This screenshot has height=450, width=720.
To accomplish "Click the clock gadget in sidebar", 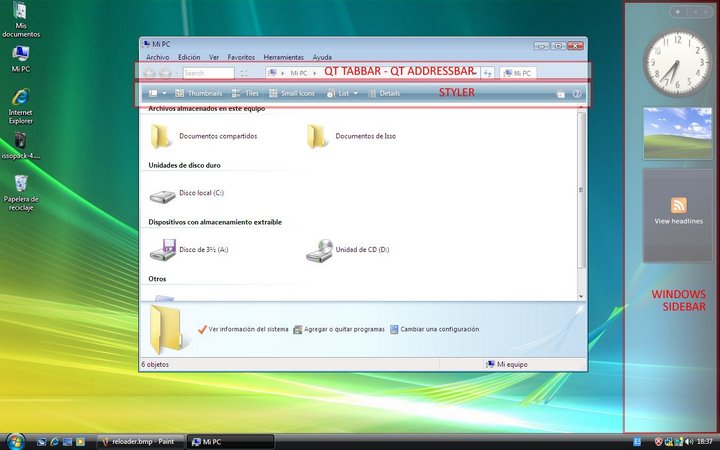I will click(678, 62).
